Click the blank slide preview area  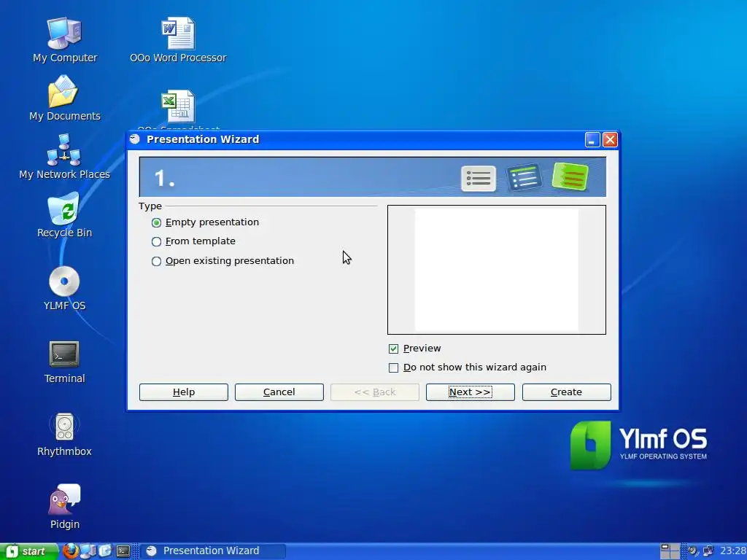tap(496, 270)
